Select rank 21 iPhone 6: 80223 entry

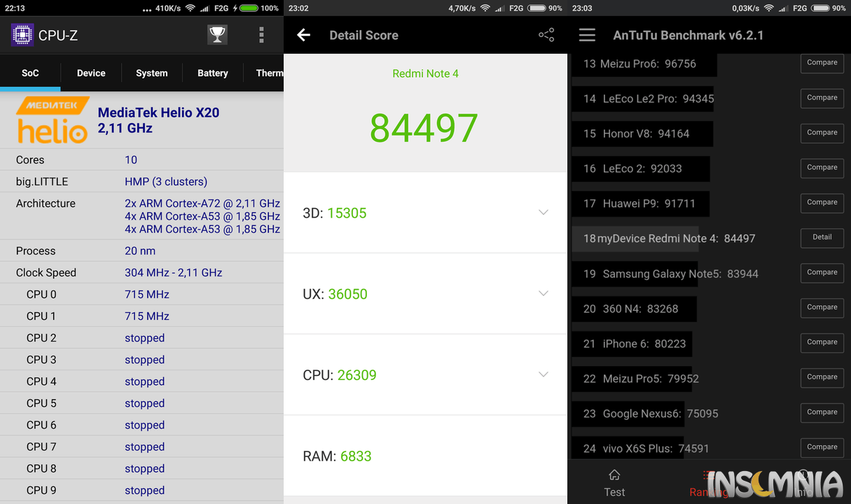tap(634, 343)
